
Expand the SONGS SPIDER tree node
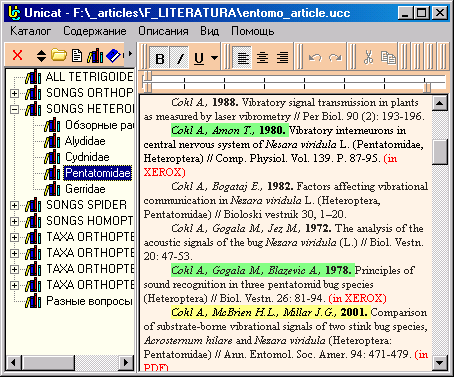[14, 205]
